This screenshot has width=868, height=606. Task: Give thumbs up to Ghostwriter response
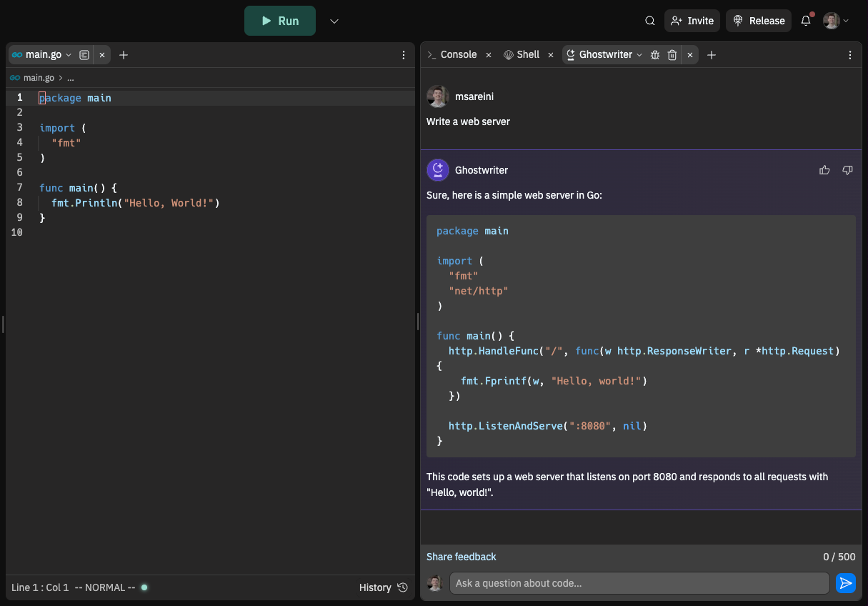pos(824,170)
